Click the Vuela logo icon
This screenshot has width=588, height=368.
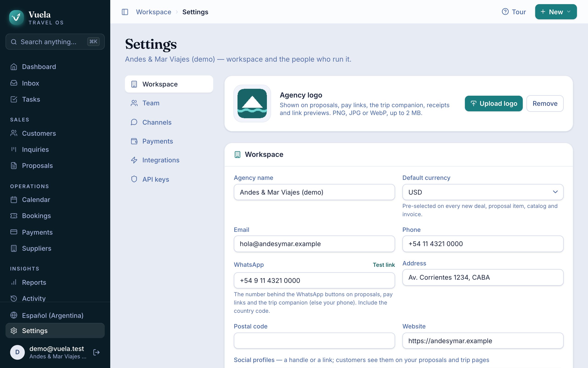click(16, 17)
